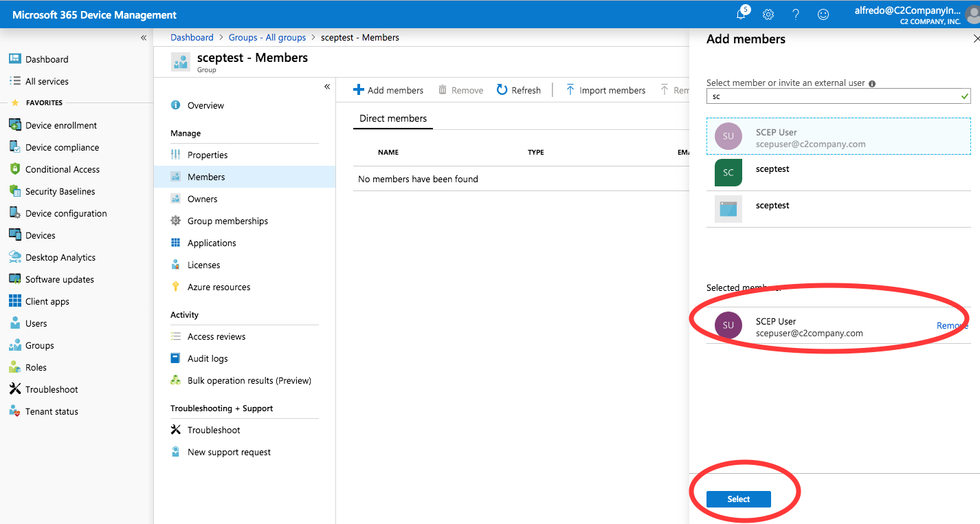
Task: Click the Add members plus icon
Action: click(x=358, y=90)
